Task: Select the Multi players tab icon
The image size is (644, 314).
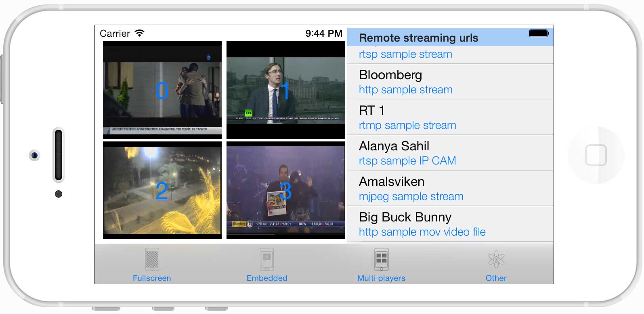Action: [x=381, y=259]
